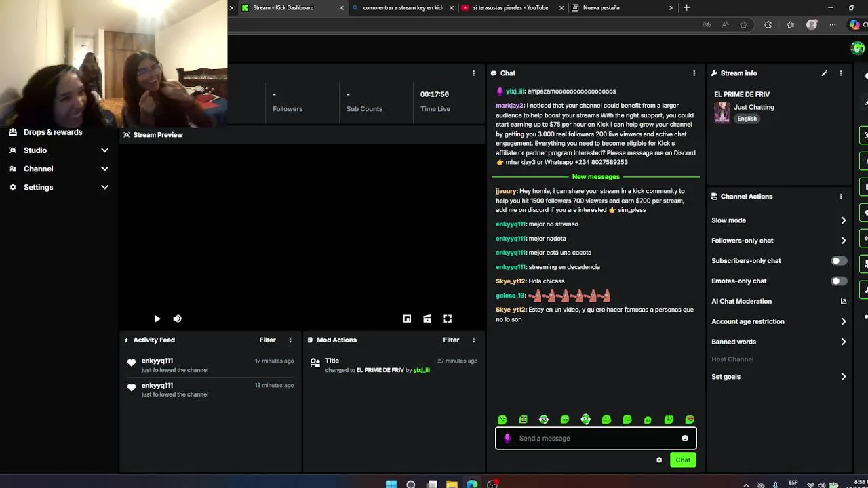Edit stream info with pencil icon

click(824, 73)
